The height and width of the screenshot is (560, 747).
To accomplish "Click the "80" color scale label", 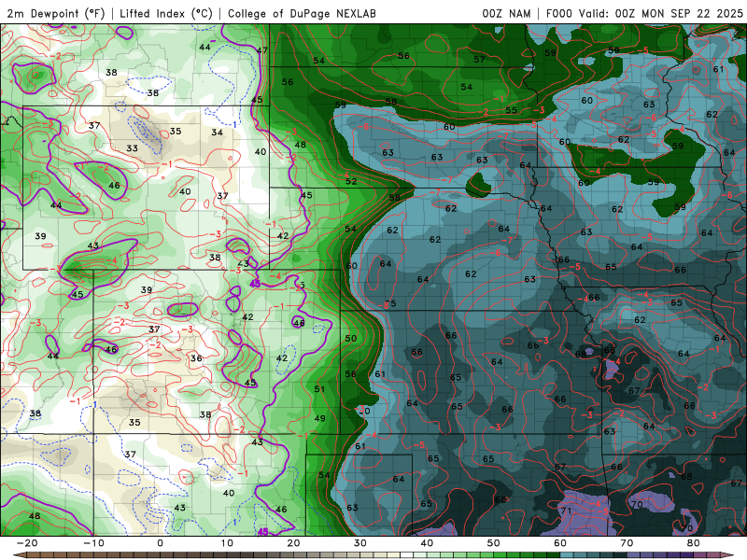I will [694, 543].
